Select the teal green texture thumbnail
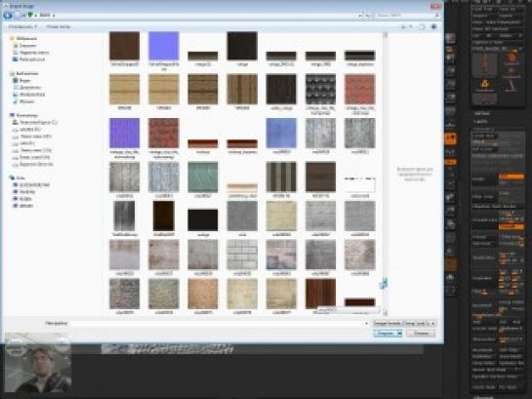Screen dimensions: 532x399 coord(203,177)
